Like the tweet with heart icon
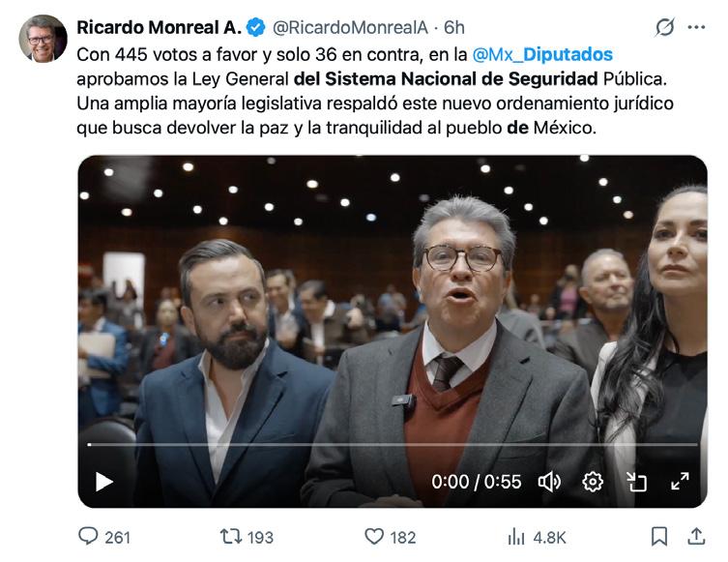 click(x=374, y=537)
